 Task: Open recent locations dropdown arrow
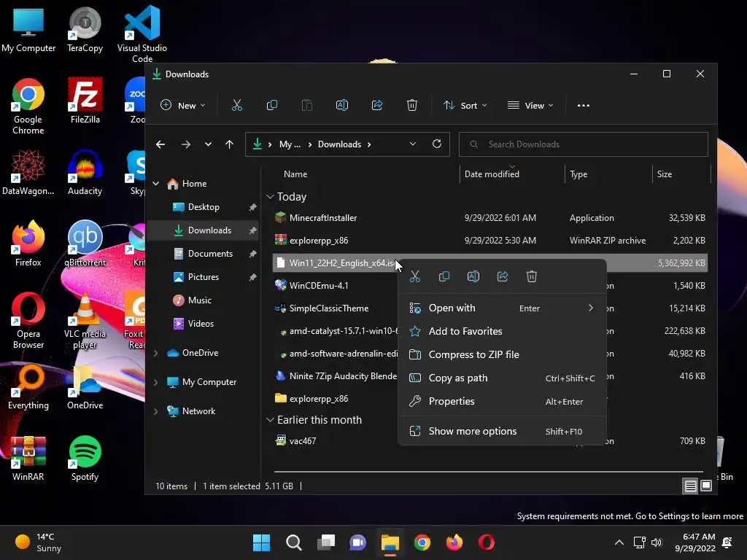coord(208,144)
